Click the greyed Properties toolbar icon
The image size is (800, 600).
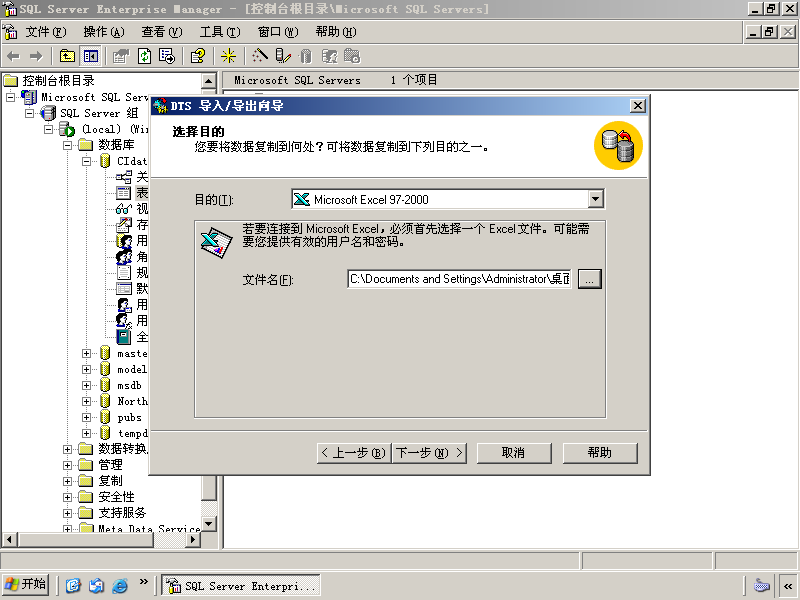tap(121, 56)
